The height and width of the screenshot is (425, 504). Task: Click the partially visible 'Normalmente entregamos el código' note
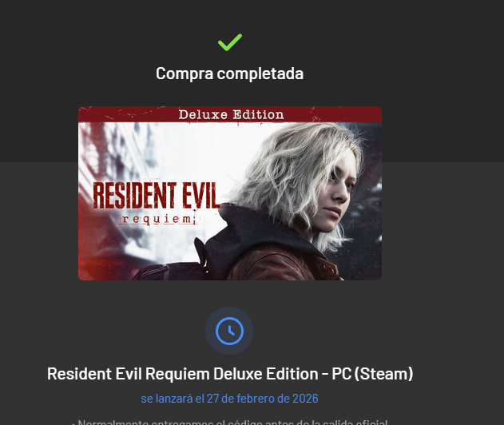[x=229, y=422]
